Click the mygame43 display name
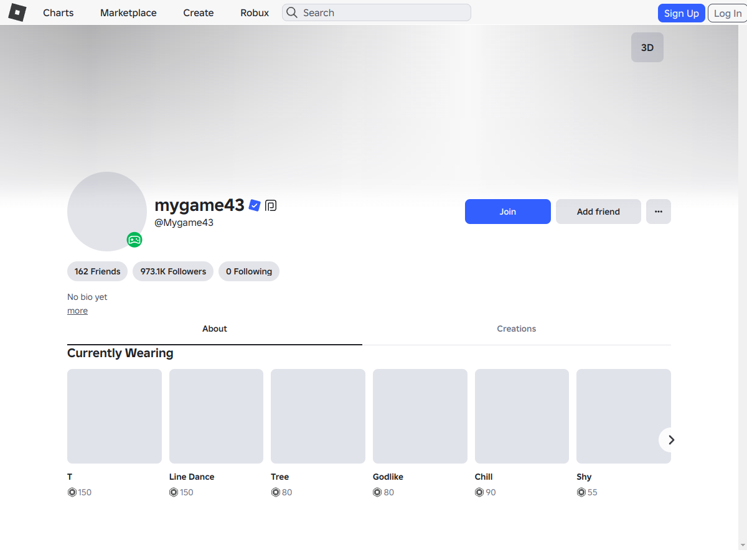 (199, 205)
